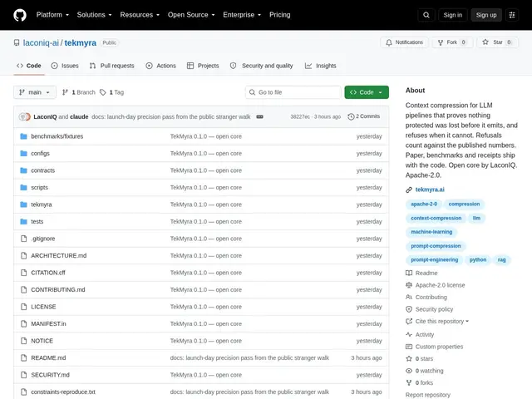Switch to the Pull requests tab
This screenshot has width=532, height=399.
click(x=111, y=66)
